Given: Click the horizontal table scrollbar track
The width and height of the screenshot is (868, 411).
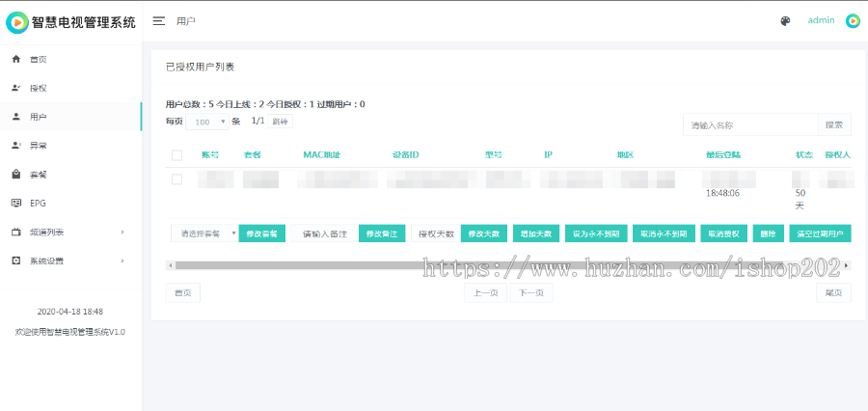Looking at the screenshot, I should click(508, 266).
